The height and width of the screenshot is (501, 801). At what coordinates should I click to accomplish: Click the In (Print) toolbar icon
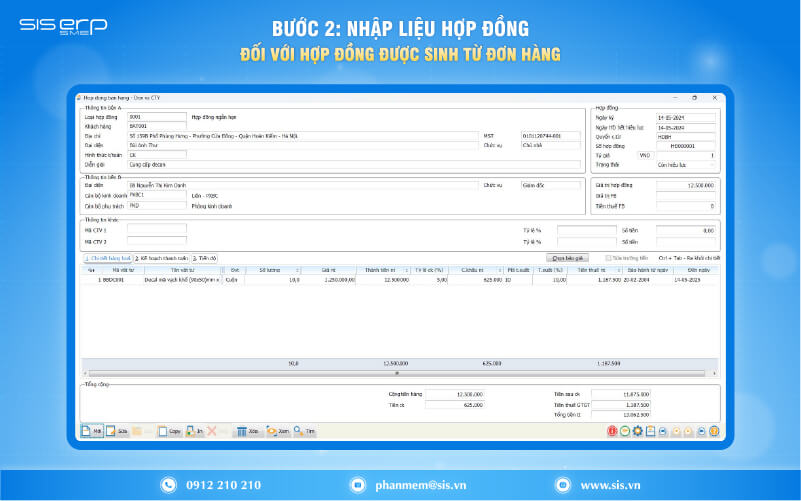(x=195, y=431)
